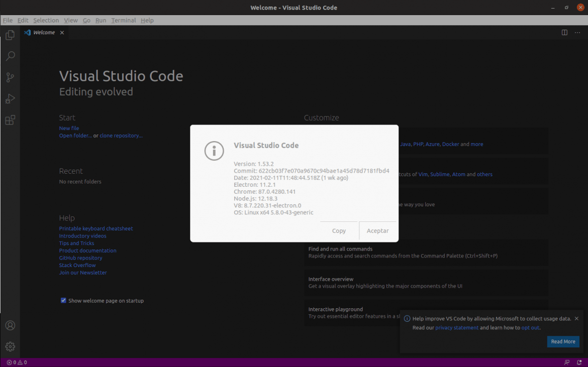Open GitHub repository link

80,258
